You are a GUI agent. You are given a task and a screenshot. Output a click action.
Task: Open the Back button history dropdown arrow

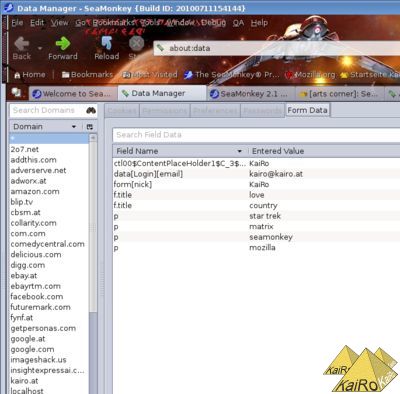(40, 49)
